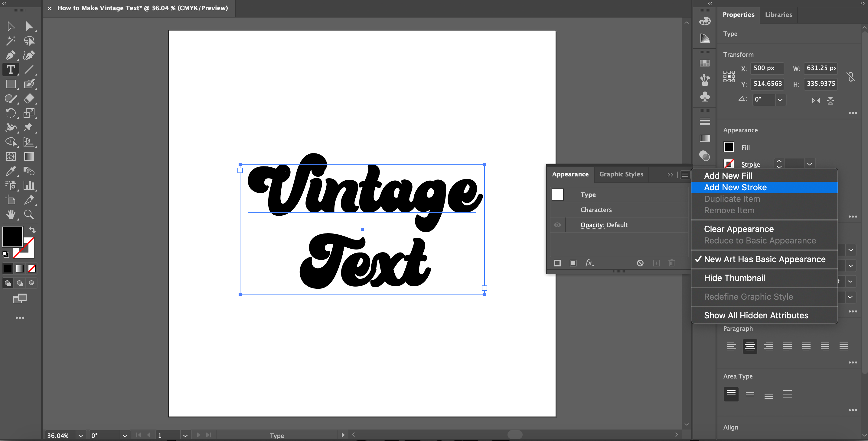Toggle visibility of the Opacity attribute
Screen dimensions: 868x441
557,224
